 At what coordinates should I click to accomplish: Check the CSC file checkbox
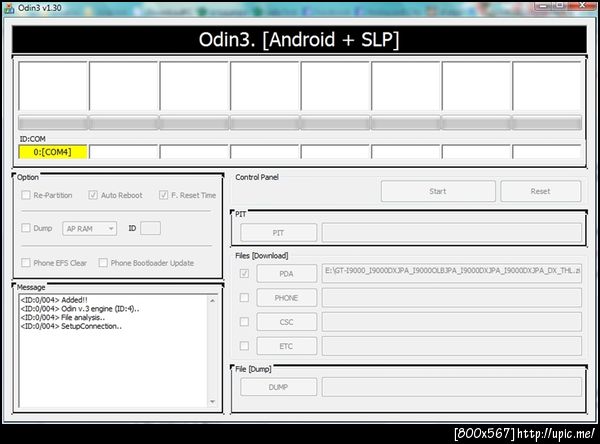click(244, 322)
